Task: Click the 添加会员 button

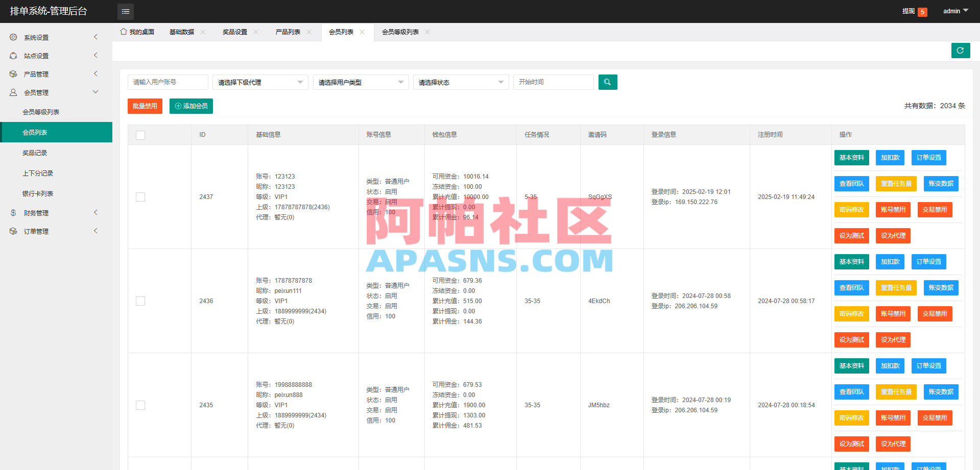Action: click(190, 106)
